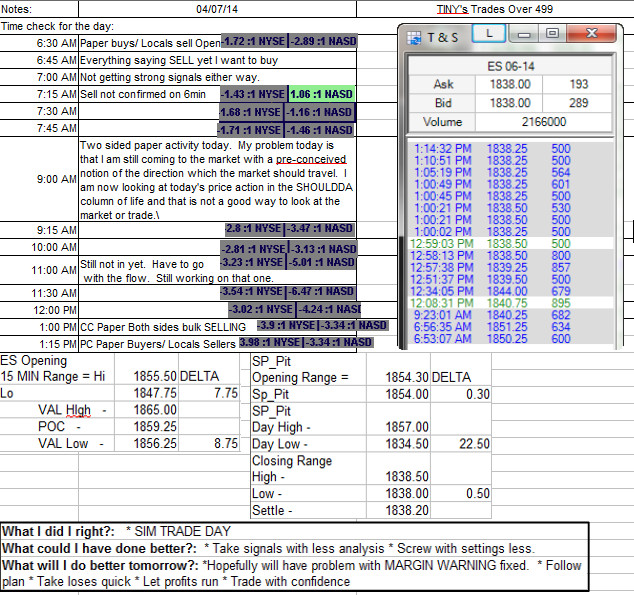Viewport: 634px width, 595px height.
Task: Select the day range delta 22.50
Action: [461, 444]
